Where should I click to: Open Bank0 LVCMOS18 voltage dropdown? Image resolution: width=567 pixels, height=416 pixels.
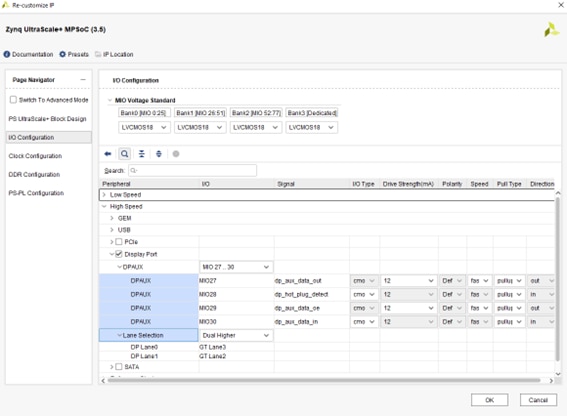click(144, 127)
